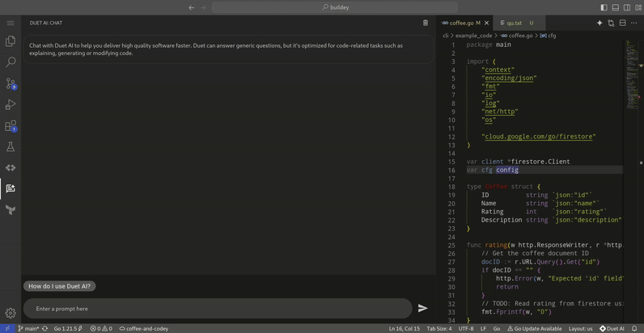Click the "How do I use Duet AI?" suggestion
644x333 pixels.
[59, 286]
